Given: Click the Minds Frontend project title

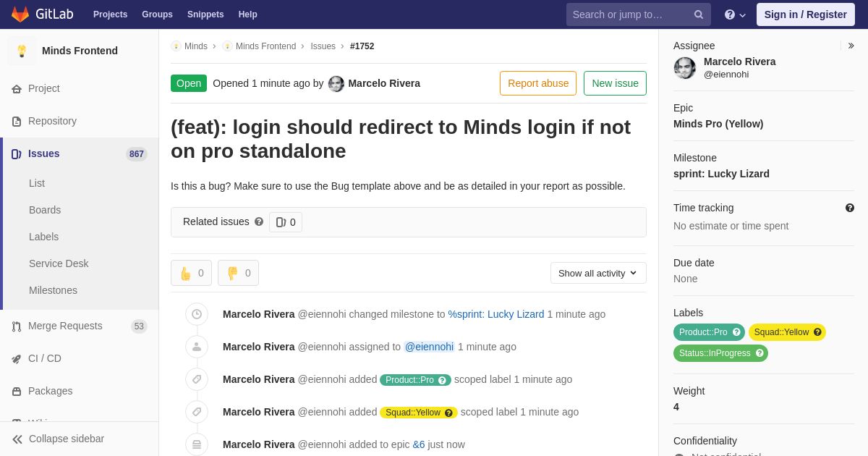Looking at the screenshot, I should tap(80, 51).
